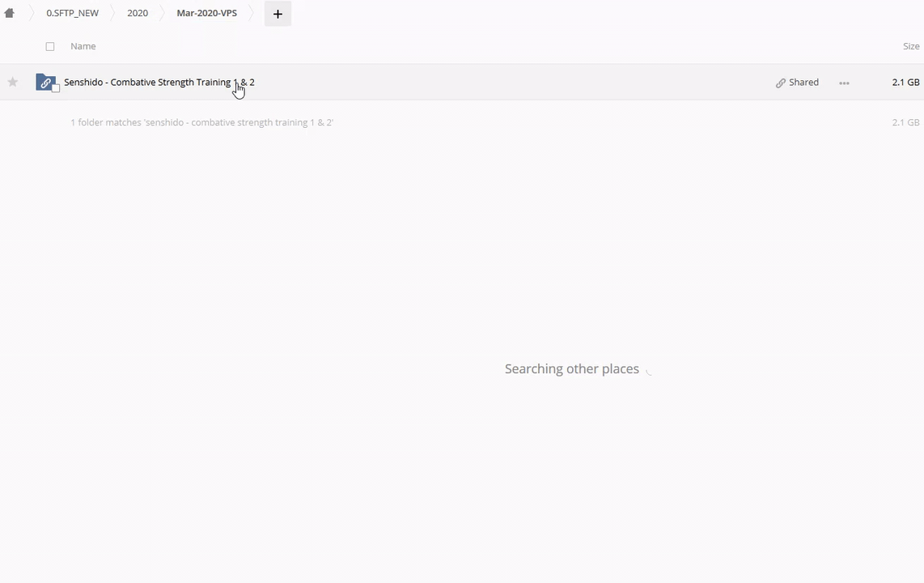Navigate to the 2020 breadcrumb folder
The height and width of the screenshot is (583, 924).
138,13
